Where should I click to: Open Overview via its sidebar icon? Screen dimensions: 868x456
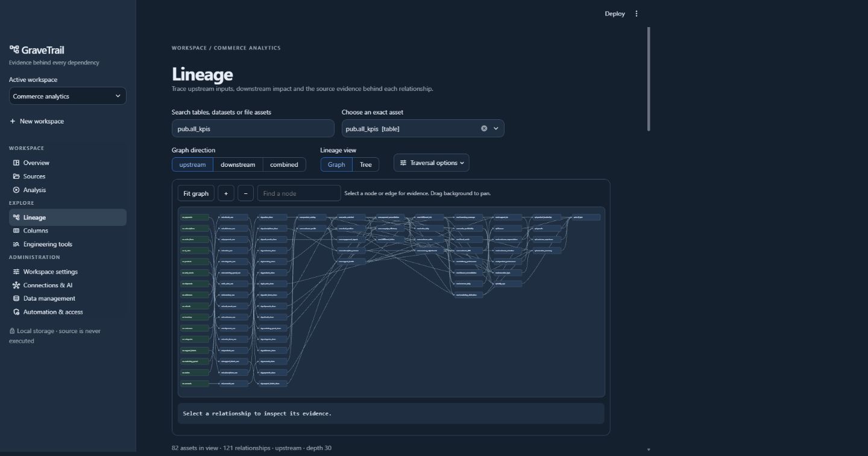tap(16, 163)
